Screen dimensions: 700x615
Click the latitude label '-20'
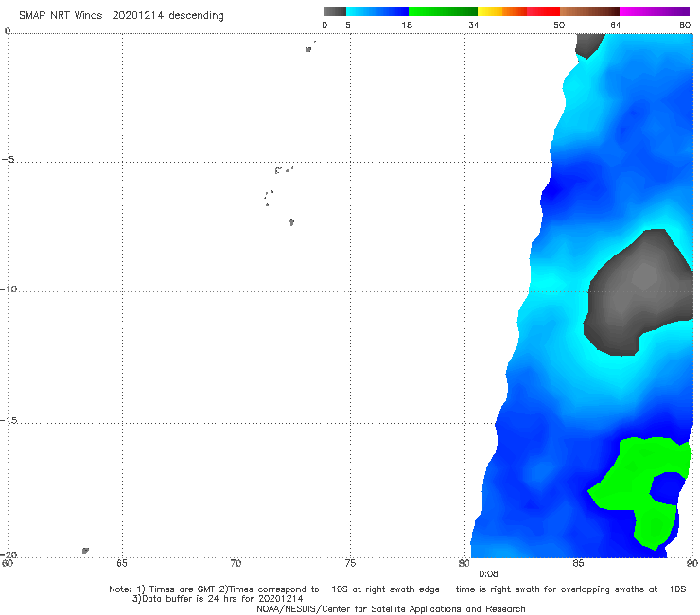point(9,554)
